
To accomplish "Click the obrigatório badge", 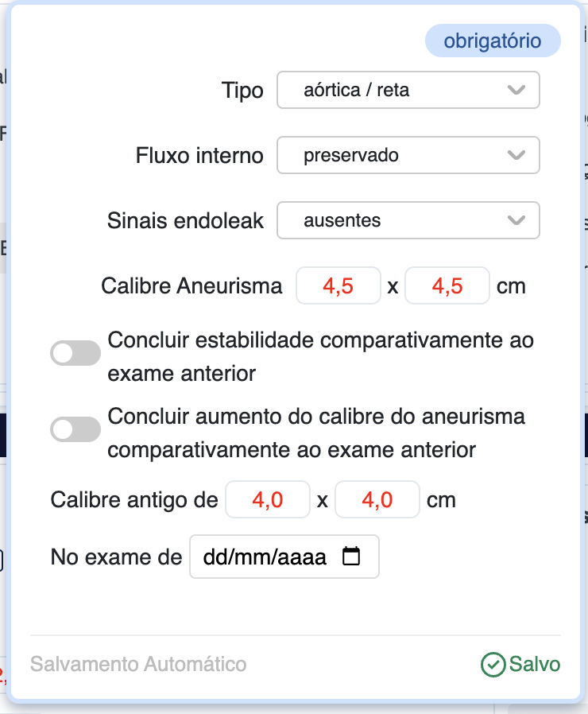I will 493,41.
